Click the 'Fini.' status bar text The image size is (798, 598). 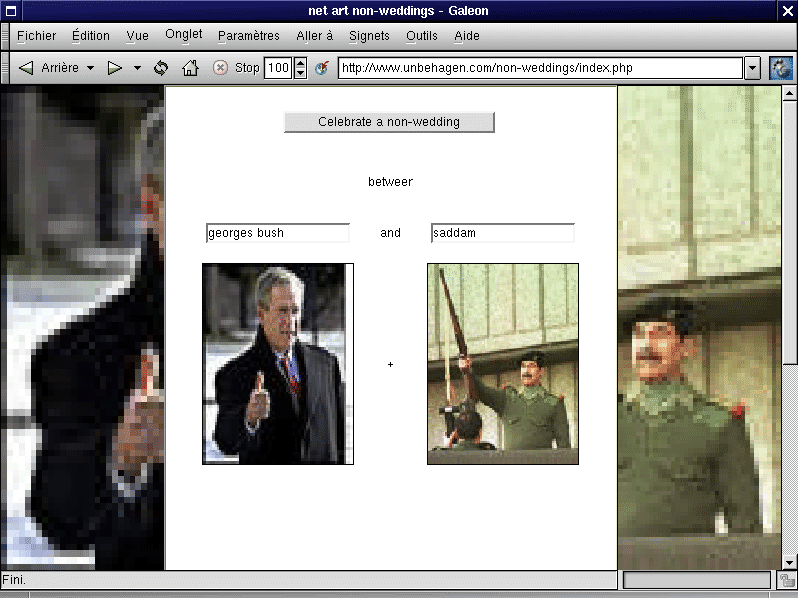(14, 580)
